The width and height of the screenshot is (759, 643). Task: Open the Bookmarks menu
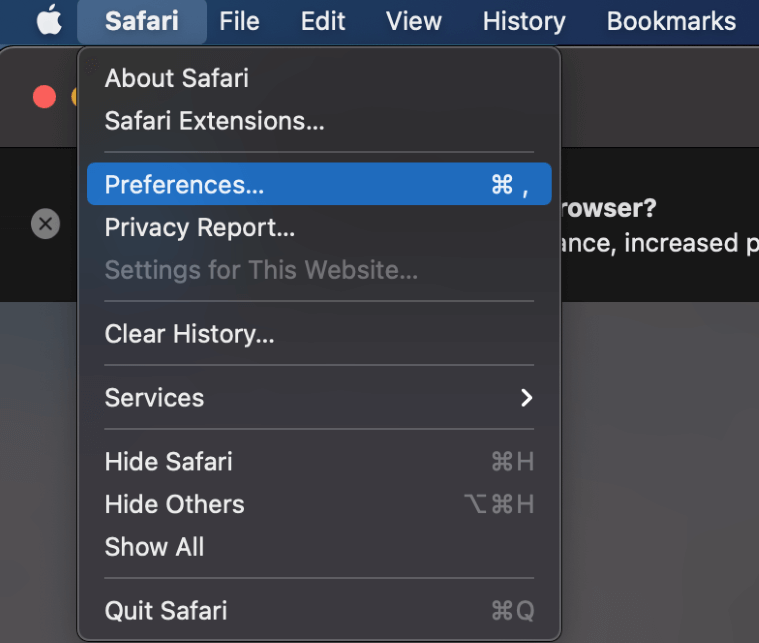coord(671,21)
